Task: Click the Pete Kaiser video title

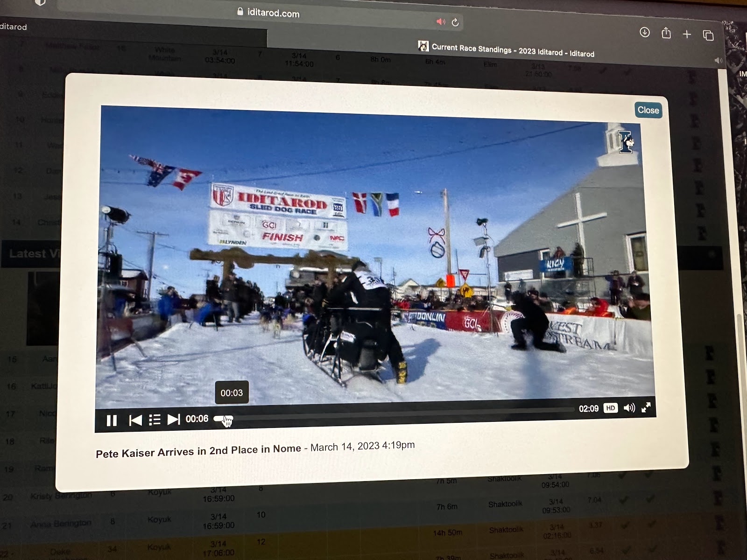Action: 198,451
